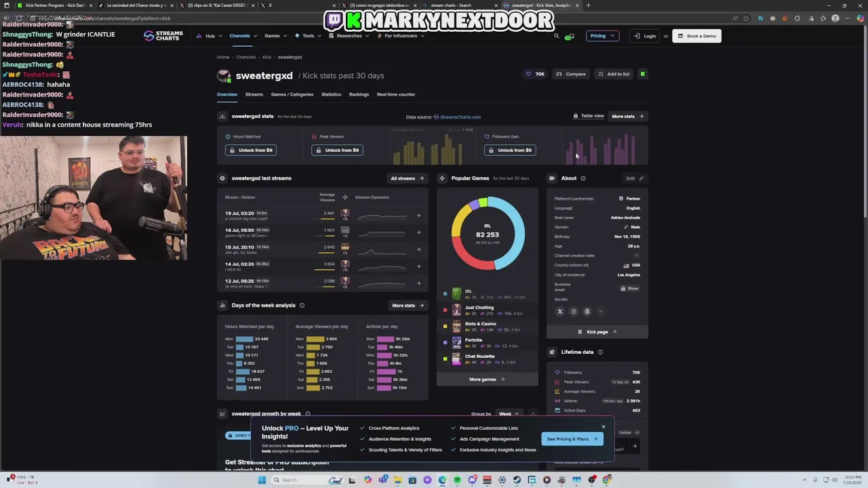
Task: Click Unlock from $9 under Peak Viewers
Action: click(338, 150)
